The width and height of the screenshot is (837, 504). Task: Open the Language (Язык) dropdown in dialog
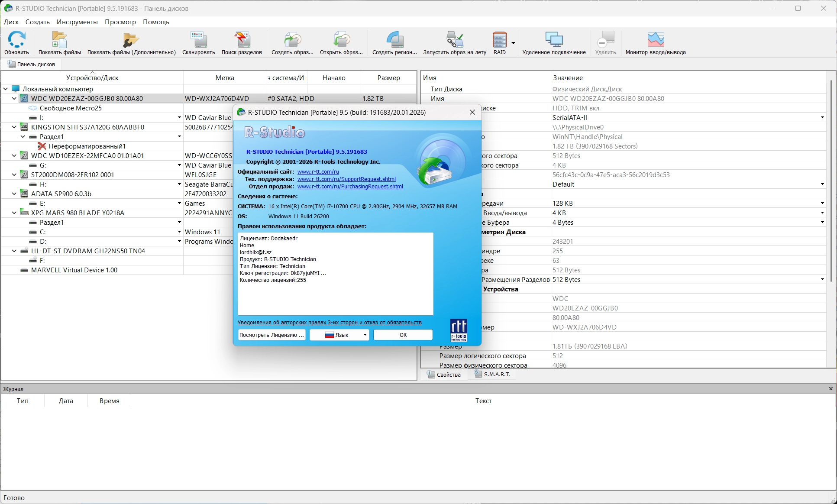tap(339, 335)
